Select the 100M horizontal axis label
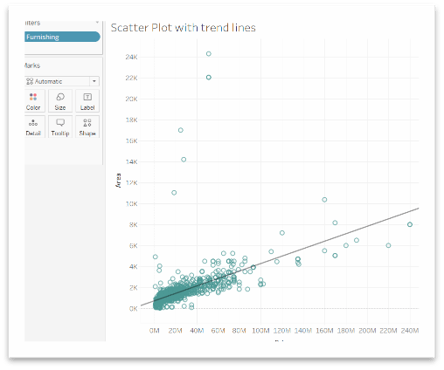Viewport: 444px width, 370px height. click(261, 331)
